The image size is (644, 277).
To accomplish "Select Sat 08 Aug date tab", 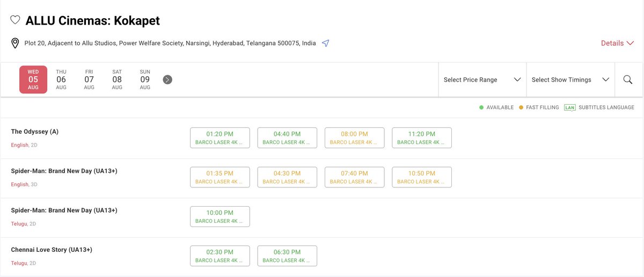I will click(x=117, y=79).
